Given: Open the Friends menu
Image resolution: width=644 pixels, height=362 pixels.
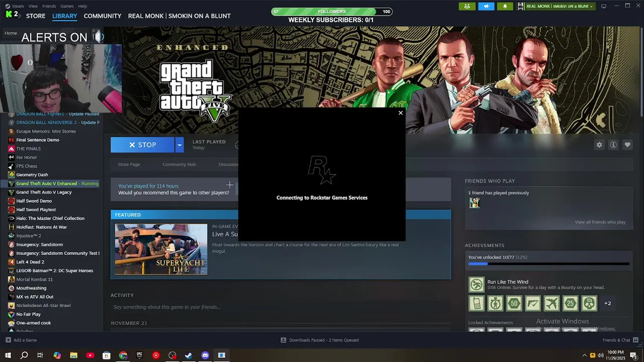Looking at the screenshot, I should [49, 6].
